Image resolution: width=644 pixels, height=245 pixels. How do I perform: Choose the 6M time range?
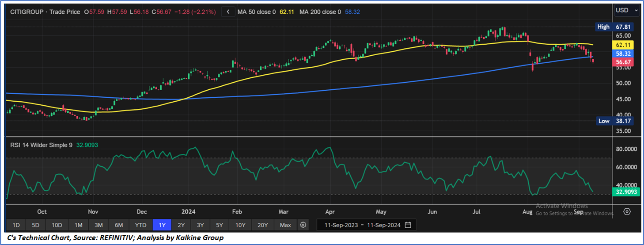[x=119, y=225]
